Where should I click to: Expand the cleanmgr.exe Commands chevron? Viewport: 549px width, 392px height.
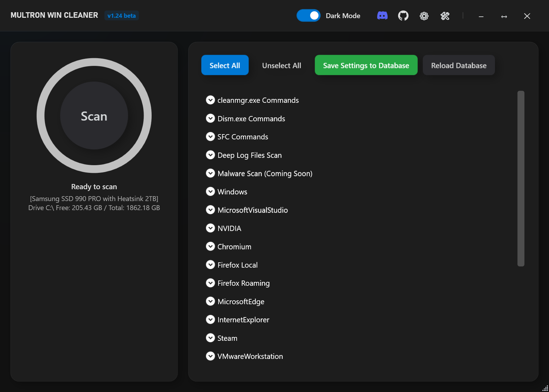tap(211, 100)
